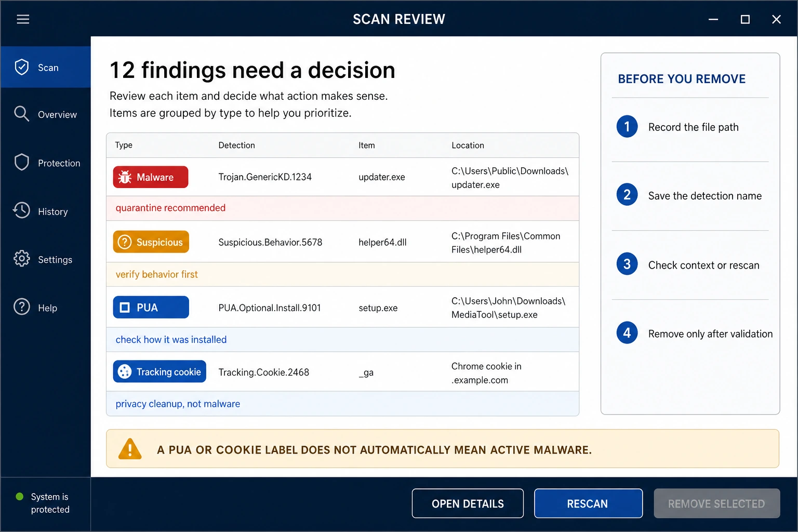Image resolution: width=798 pixels, height=532 pixels.
Task: Click Tracking.Cookie.2468 detection name
Action: [263, 372]
